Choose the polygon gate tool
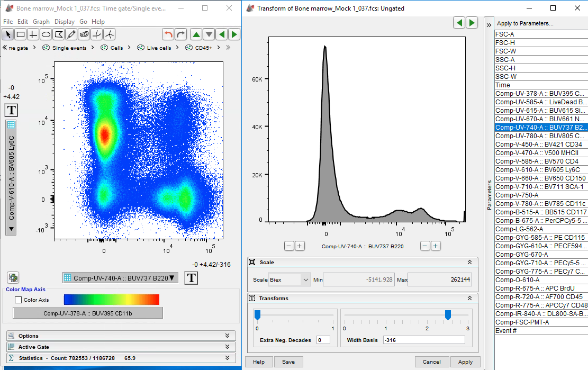Screen dimensions: 588x370 click(x=59, y=34)
